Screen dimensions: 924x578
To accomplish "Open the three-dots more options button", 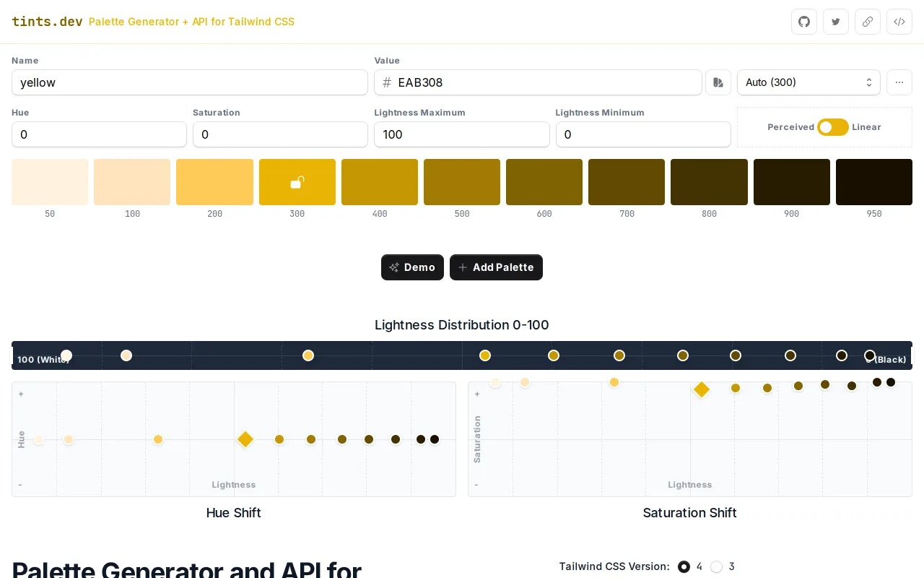I will point(899,82).
